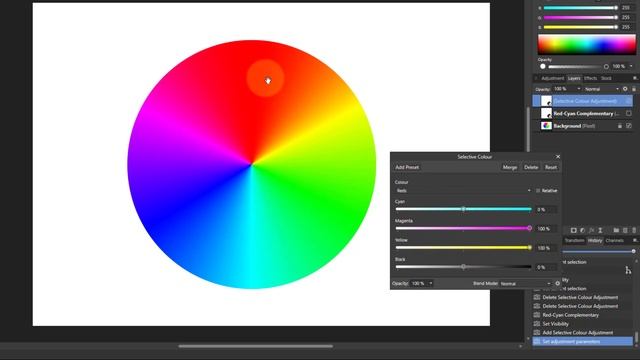Click the Mask Layer icon in Layers toolbar
The height and width of the screenshot is (360, 640).
[x=573, y=231]
